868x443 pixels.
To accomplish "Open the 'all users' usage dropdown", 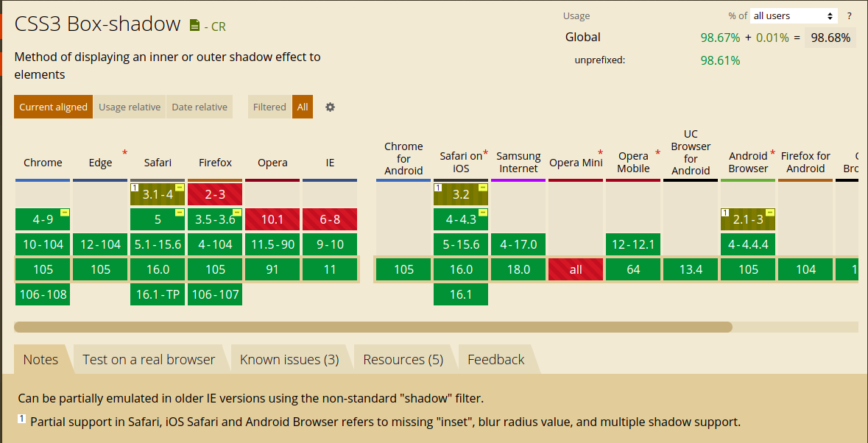I will (x=794, y=16).
